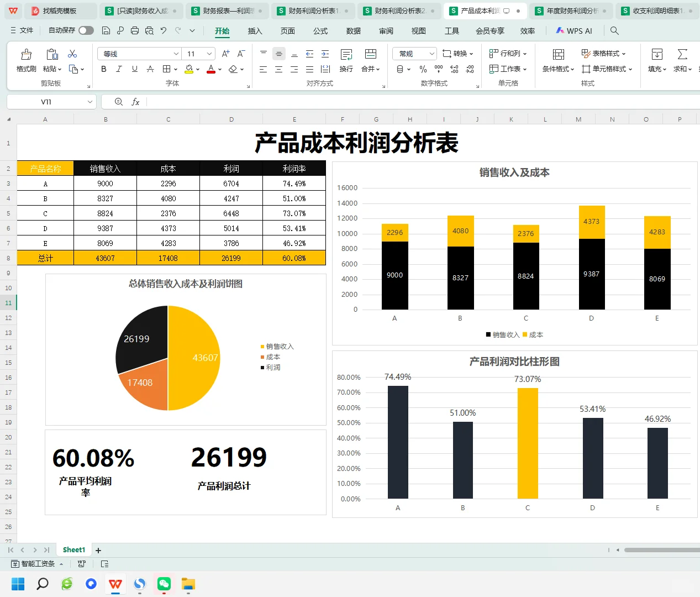Screen dimensions: 700x597
Task: Toggle horizontal center alignment
Action: coord(279,69)
